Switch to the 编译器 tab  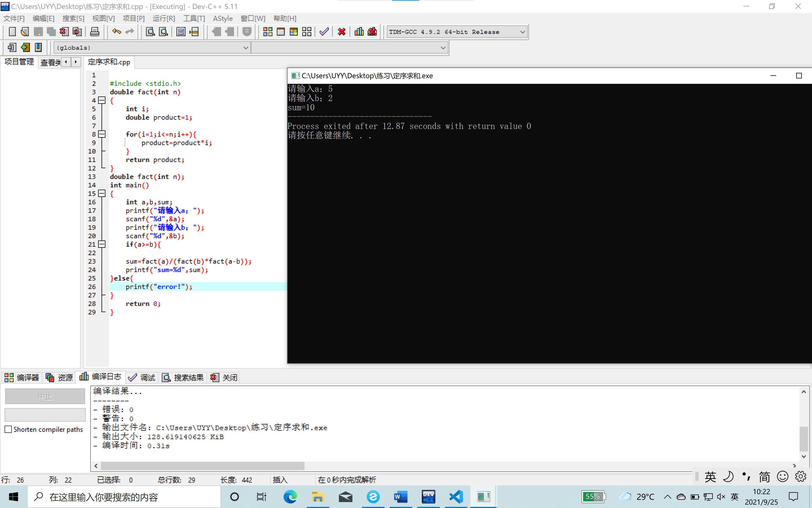pyautogui.click(x=22, y=377)
